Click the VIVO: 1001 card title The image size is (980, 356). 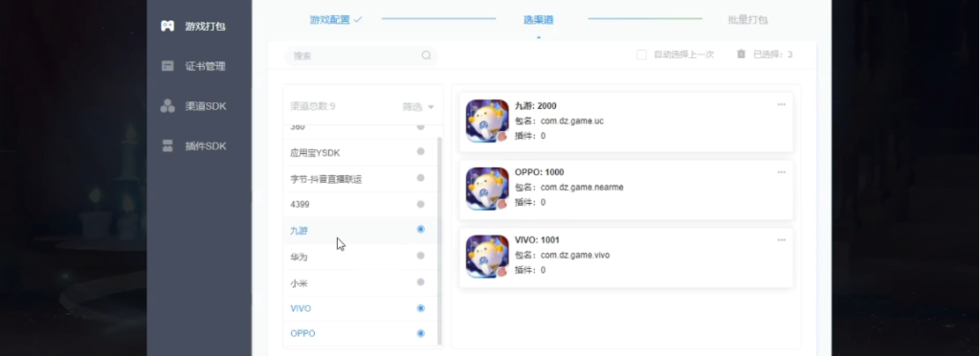pos(537,240)
